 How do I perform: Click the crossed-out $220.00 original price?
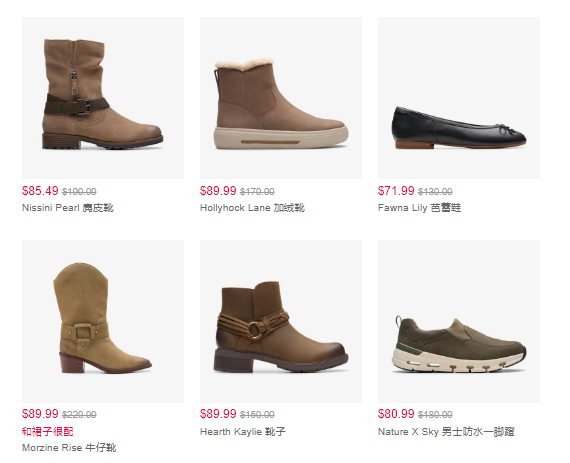pyautogui.click(x=79, y=415)
